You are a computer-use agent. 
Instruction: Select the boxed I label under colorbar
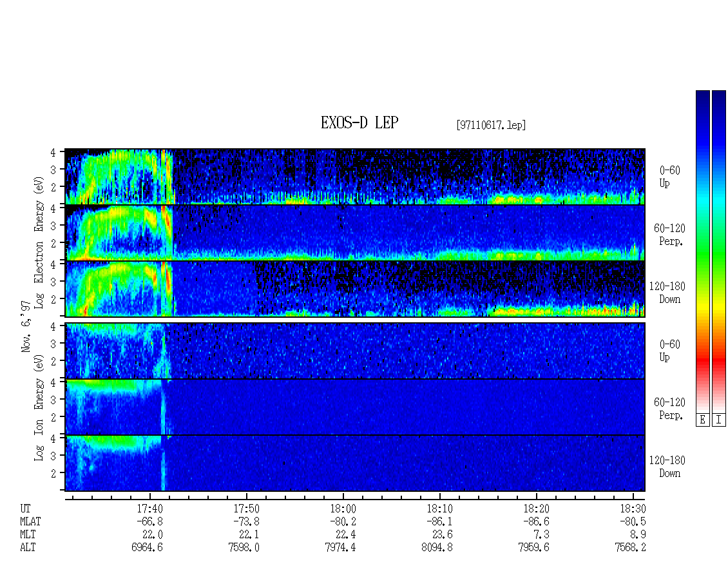(719, 420)
